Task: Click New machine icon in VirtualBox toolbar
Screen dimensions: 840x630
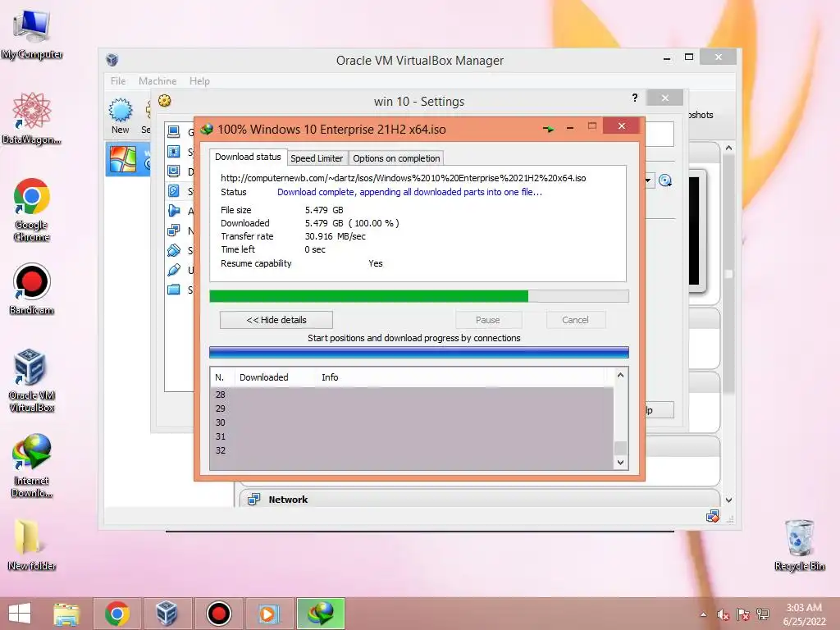Action: [121, 116]
